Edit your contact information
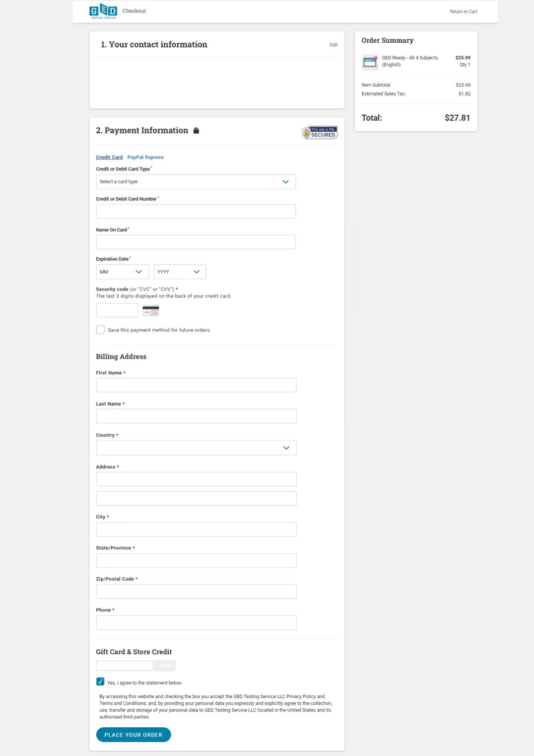The image size is (534, 756). (334, 45)
